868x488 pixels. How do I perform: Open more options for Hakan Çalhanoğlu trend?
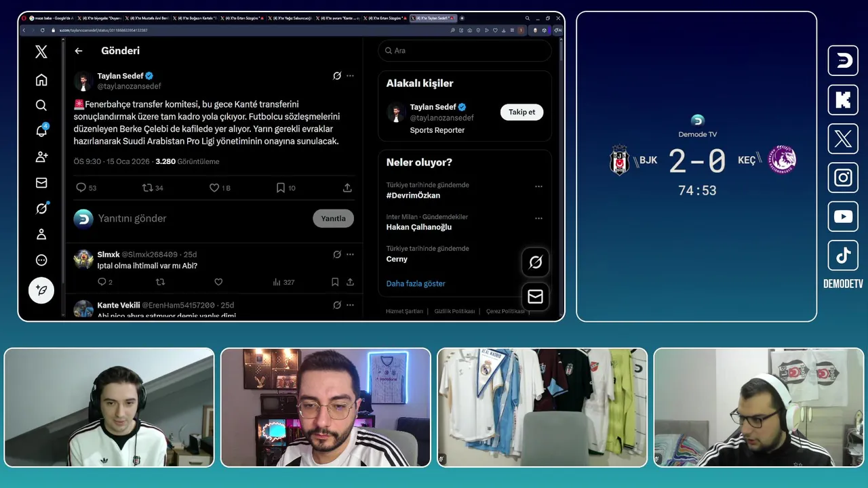(x=538, y=218)
